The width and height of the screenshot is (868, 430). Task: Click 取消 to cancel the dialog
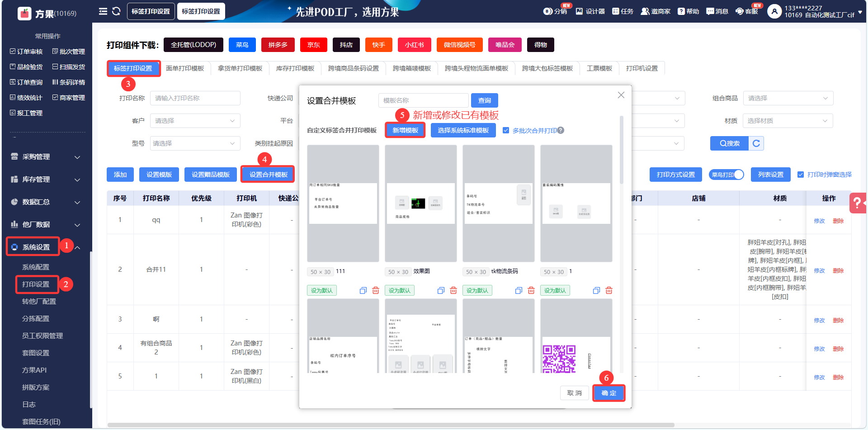tap(575, 393)
